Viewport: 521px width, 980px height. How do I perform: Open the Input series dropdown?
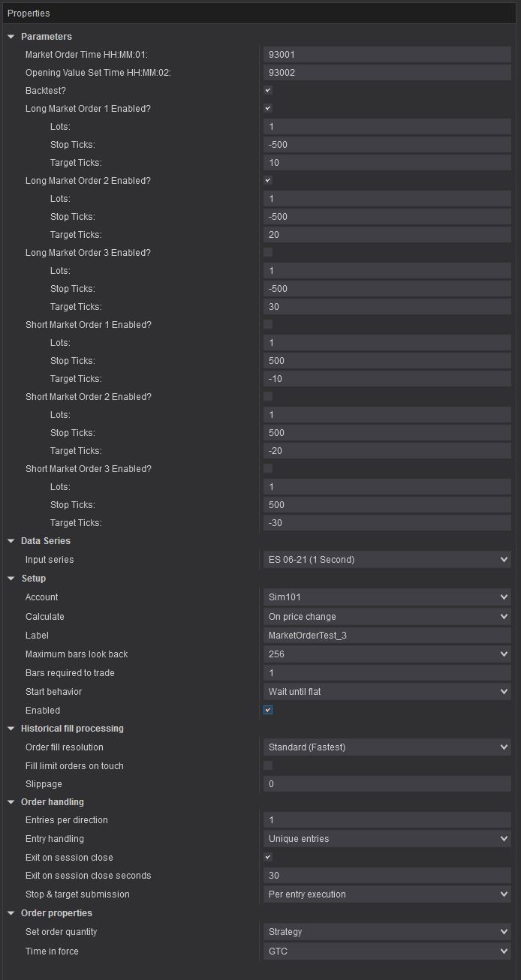(387, 560)
